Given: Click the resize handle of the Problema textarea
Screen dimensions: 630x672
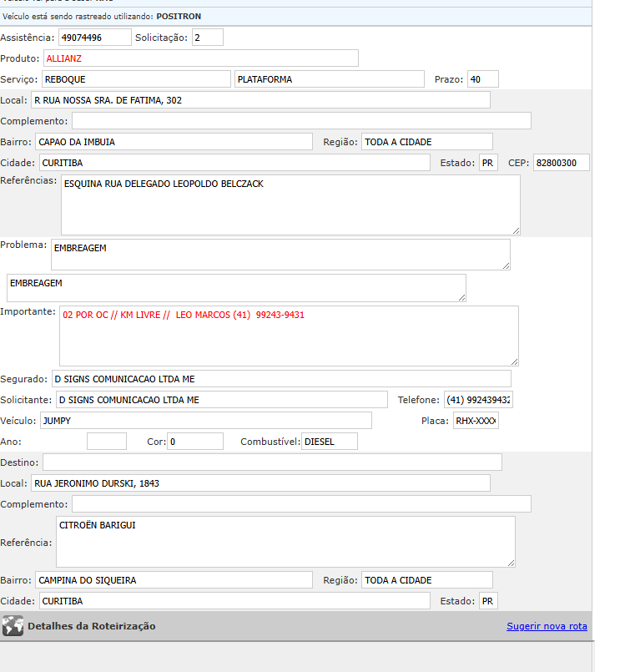Looking at the screenshot, I should tap(506, 266).
